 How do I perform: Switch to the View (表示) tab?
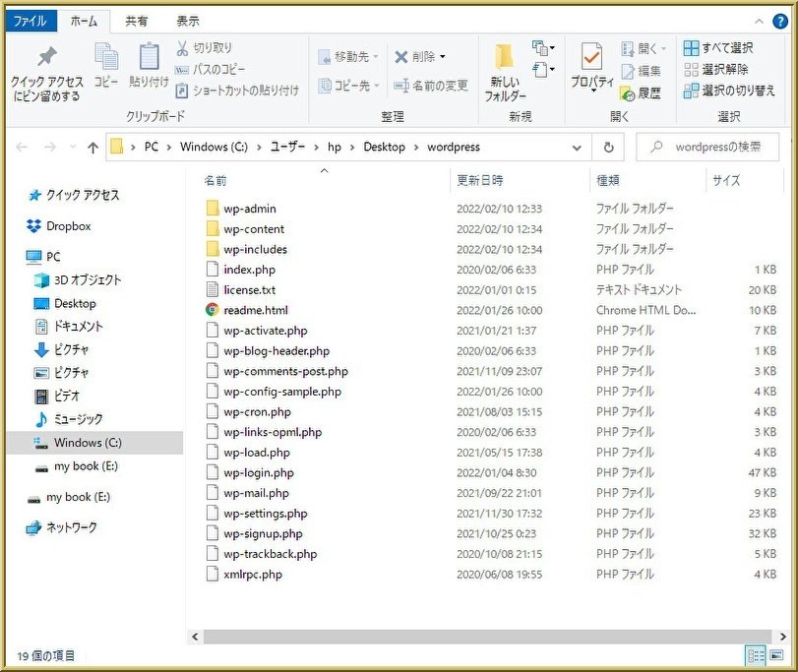pyautogui.click(x=187, y=22)
